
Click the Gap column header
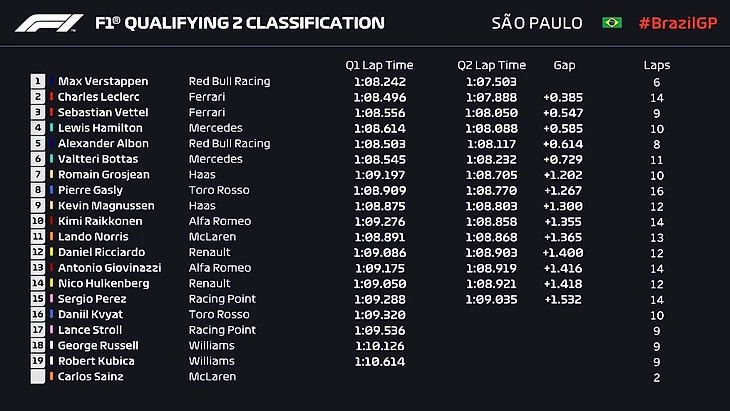564,65
